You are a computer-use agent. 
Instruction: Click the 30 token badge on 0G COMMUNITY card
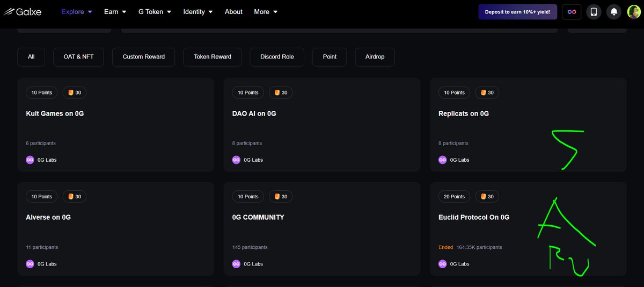281,197
